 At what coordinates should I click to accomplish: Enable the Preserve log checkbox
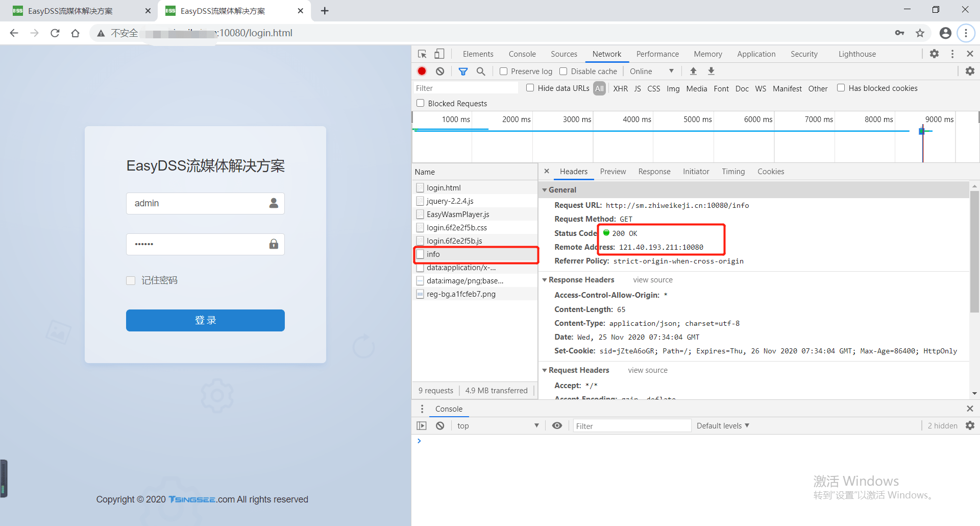pyautogui.click(x=504, y=71)
